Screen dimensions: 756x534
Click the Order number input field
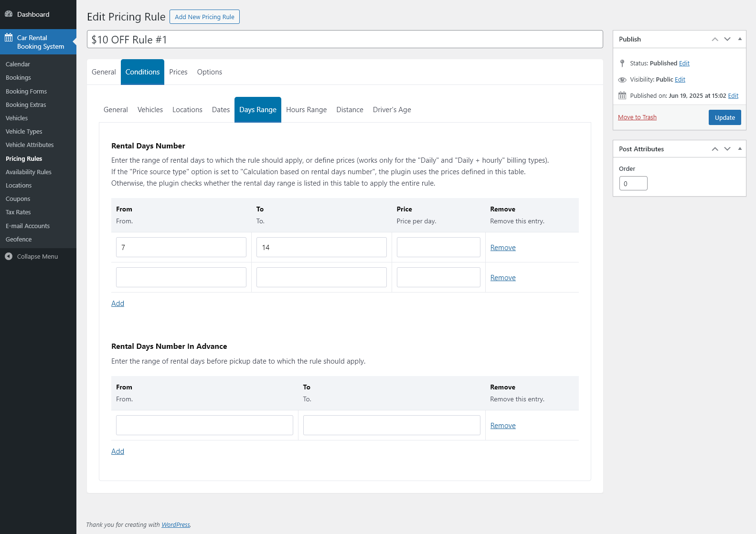633,184
